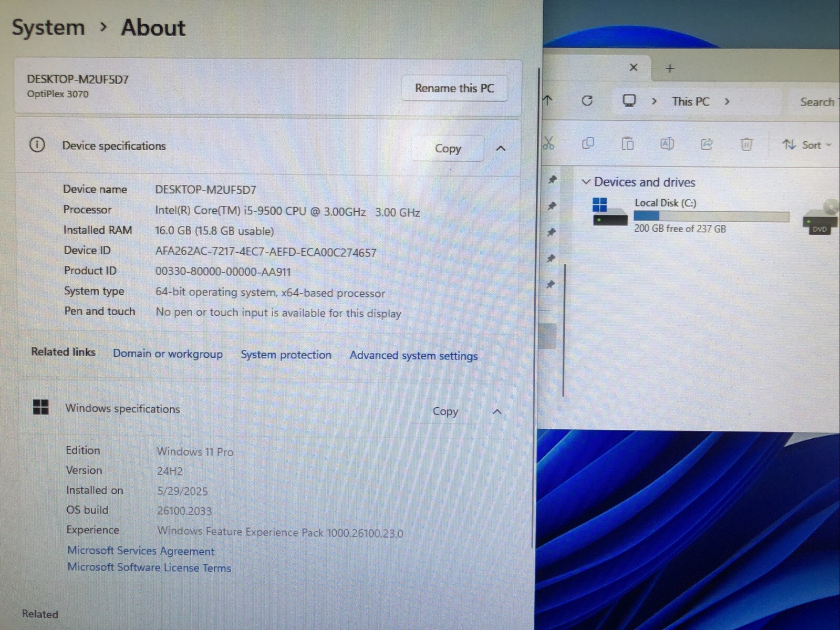
Task: Click the Windows logo beside Windows specifications
Action: click(x=40, y=407)
